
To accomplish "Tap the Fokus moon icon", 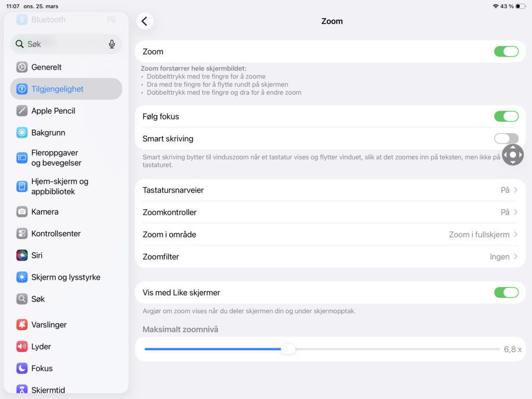I will click(22, 368).
